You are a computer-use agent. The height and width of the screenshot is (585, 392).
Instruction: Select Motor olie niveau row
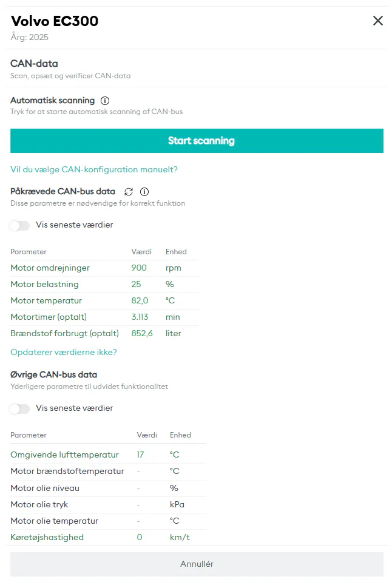(108, 488)
